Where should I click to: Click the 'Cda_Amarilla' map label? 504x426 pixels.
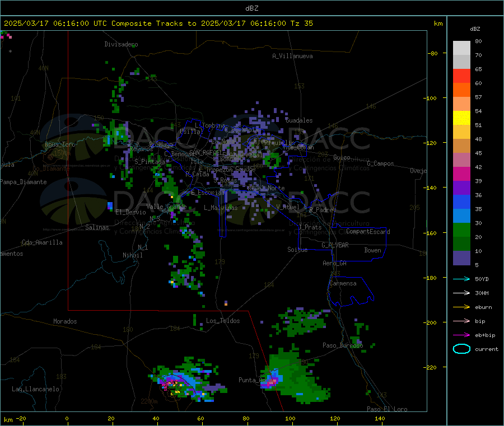(42, 242)
